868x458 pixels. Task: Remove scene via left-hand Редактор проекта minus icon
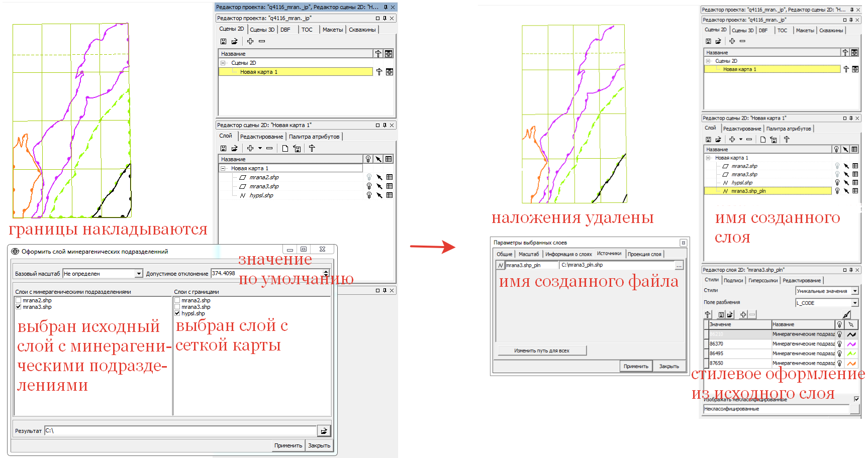click(262, 41)
